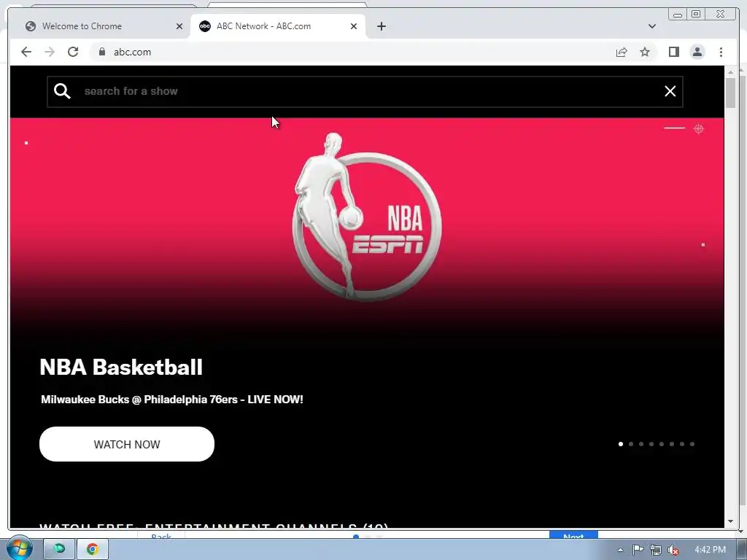Click the muted volume tray icon
The image size is (747, 560).
[673, 550]
